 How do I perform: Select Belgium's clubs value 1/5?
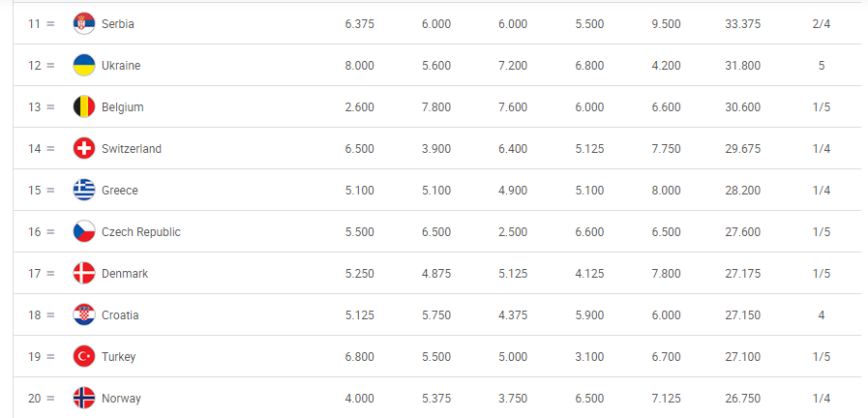[822, 106]
